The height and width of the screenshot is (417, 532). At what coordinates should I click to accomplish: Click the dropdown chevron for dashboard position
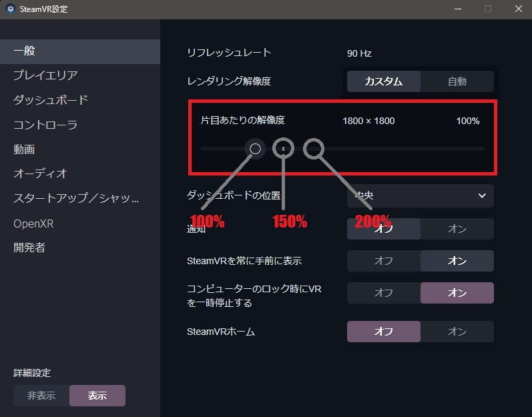tap(482, 195)
